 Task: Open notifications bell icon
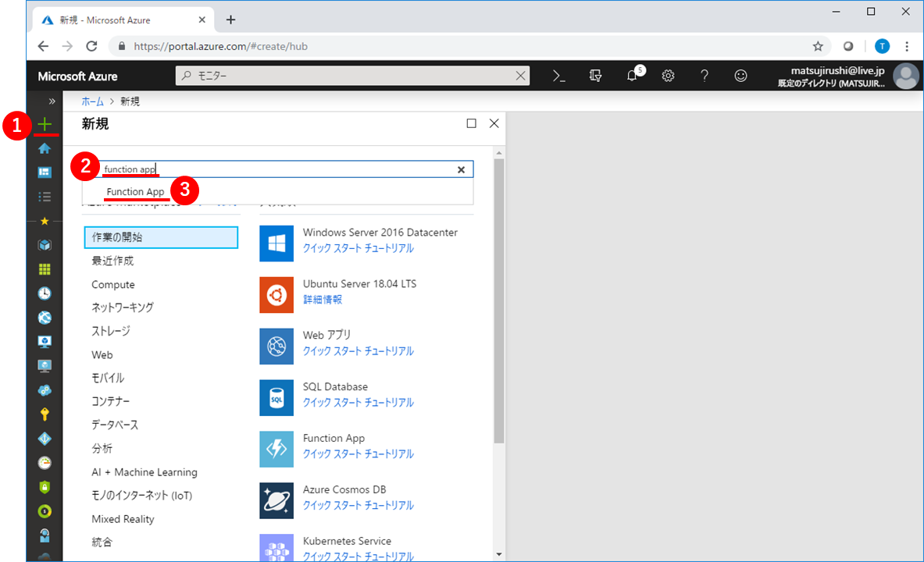(x=633, y=76)
